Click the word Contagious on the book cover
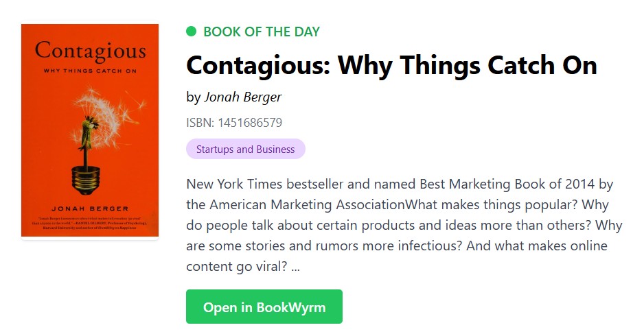The image size is (644, 334). click(x=90, y=51)
